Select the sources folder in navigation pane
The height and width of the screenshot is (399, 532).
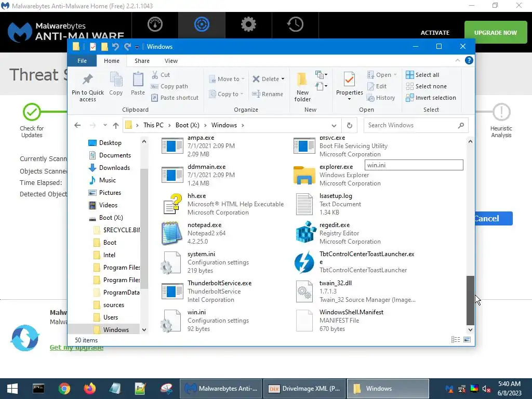click(x=109, y=304)
